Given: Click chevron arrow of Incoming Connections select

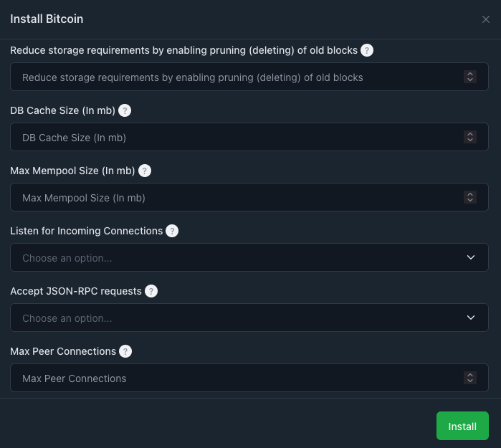Looking at the screenshot, I should [471, 257].
